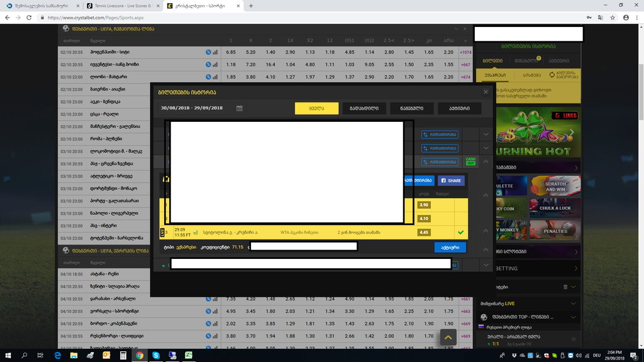The height and width of the screenshot is (362, 644).
Task: Open Excel from the taskbar
Action: point(189,356)
